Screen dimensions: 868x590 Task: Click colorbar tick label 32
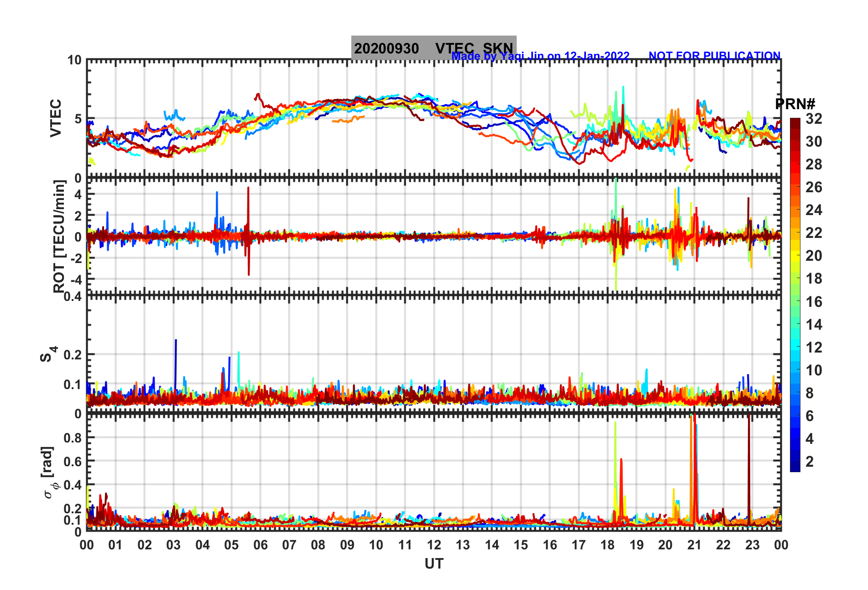(814, 119)
